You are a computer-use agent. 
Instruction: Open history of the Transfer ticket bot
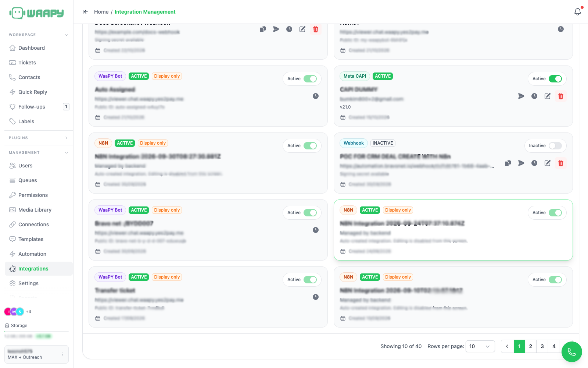click(316, 297)
